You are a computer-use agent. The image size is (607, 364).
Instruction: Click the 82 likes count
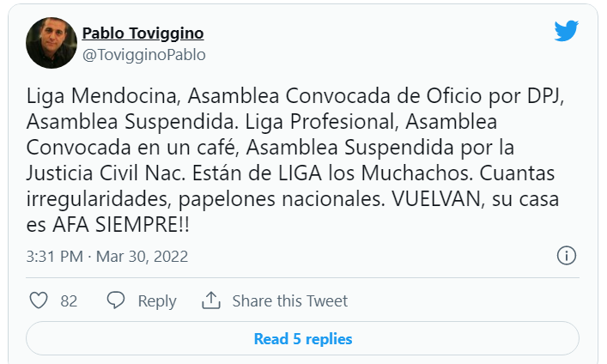point(69,301)
